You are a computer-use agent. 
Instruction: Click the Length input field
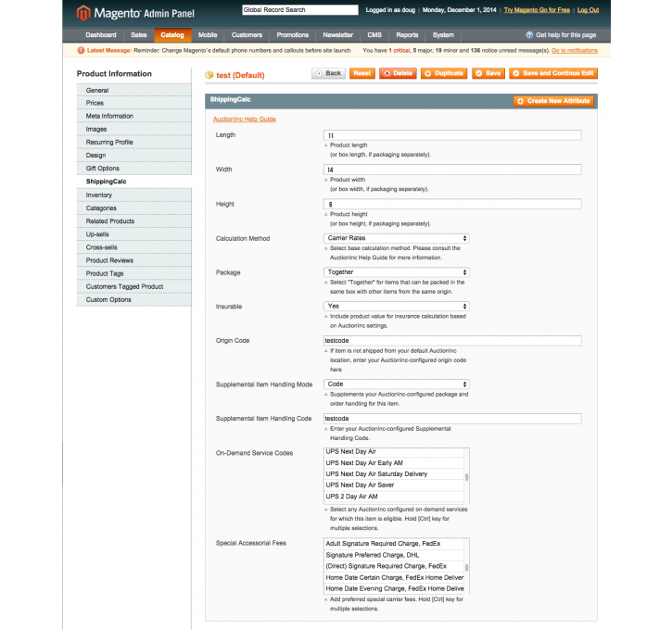pos(452,135)
